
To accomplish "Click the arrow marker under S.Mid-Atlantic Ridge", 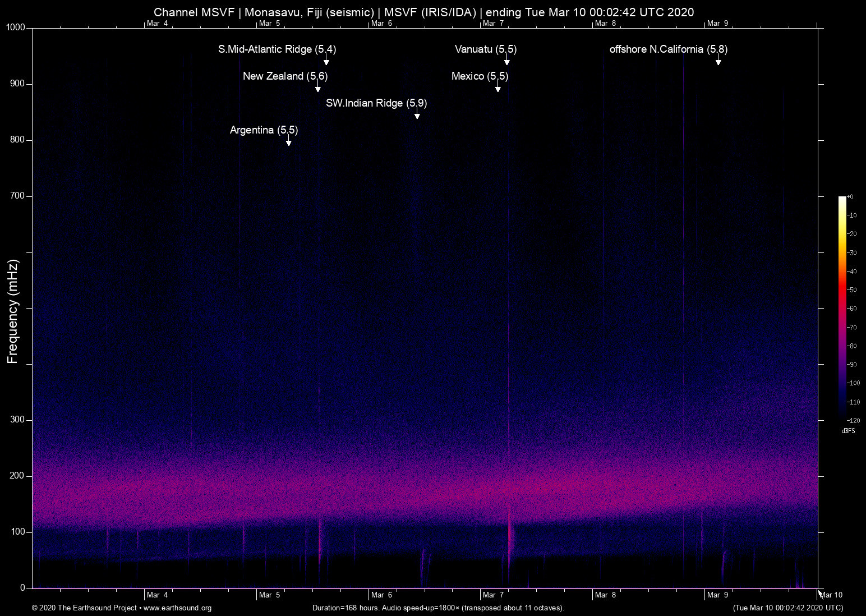I will coord(326,60).
